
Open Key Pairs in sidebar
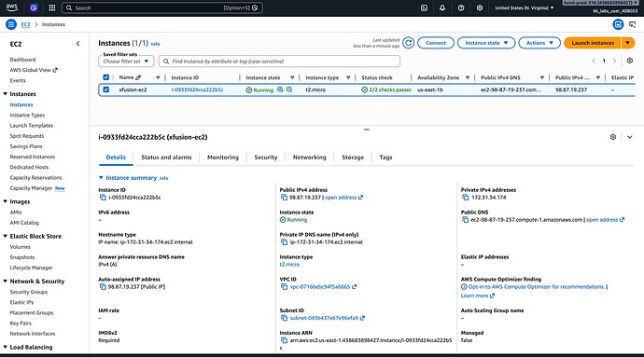[21, 323]
